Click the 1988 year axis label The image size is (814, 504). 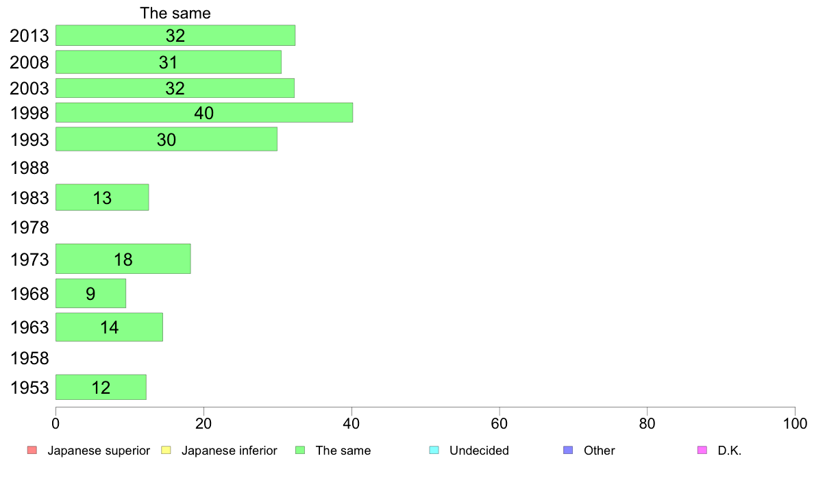(29, 168)
